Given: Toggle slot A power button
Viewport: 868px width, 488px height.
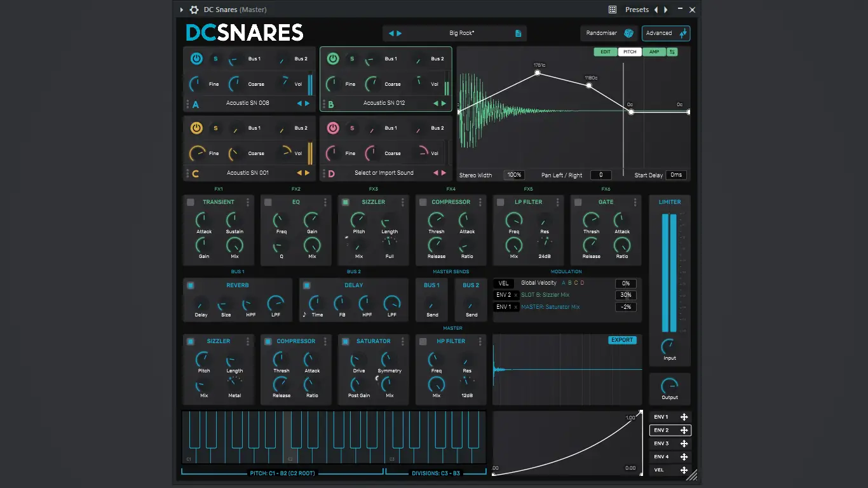Looking at the screenshot, I should coord(196,59).
